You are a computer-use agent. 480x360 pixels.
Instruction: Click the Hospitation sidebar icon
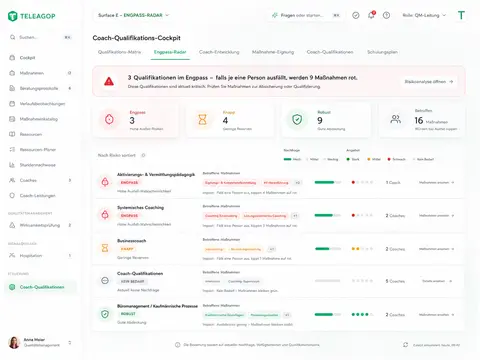coord(12,256)
